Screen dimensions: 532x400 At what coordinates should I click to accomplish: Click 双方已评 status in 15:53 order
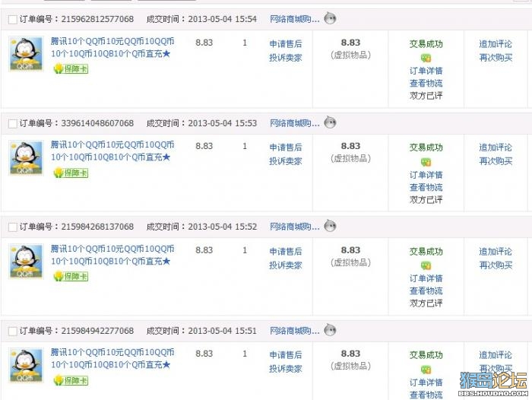point(426,200)
